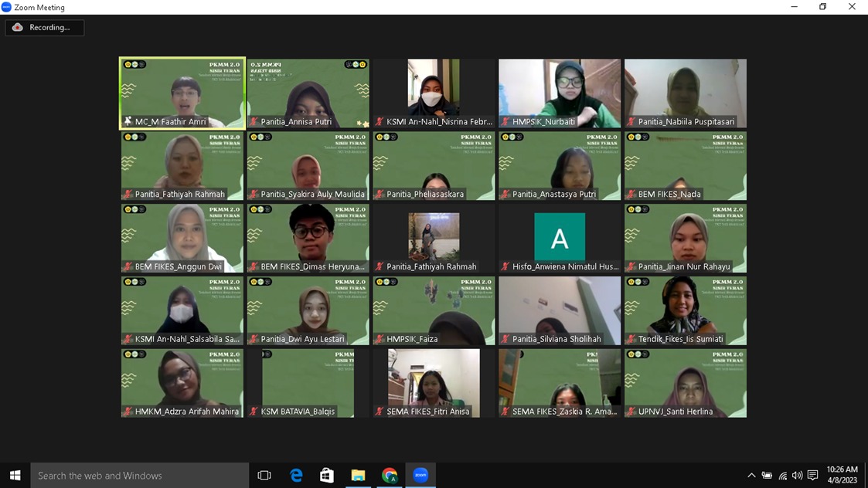Select the MC_M Faathir Amri video tile

click(x=182, y=93)
